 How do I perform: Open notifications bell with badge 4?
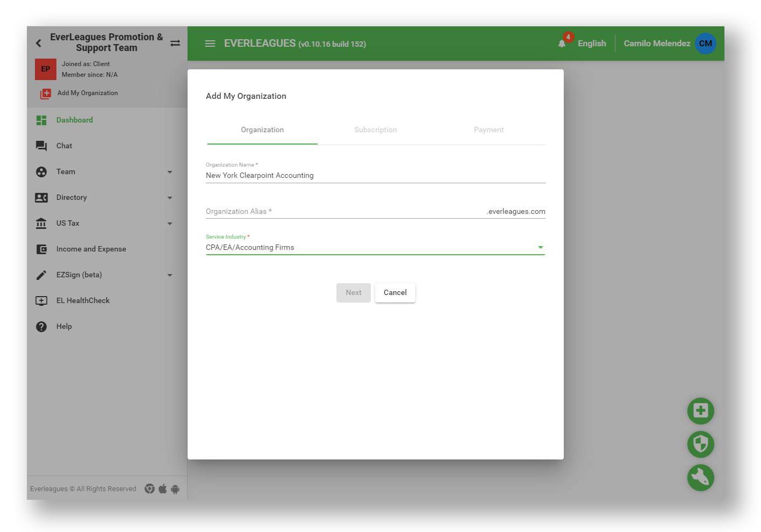(x=563, y=43)
